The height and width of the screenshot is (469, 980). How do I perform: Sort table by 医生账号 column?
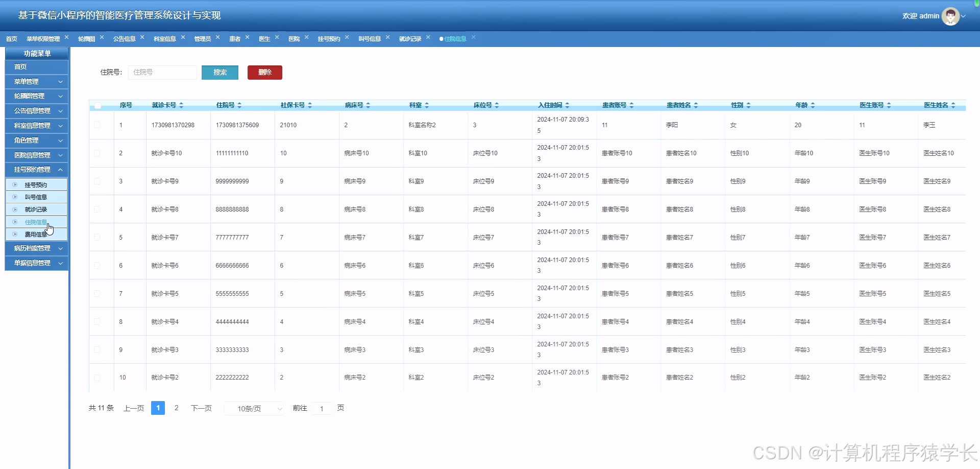coord(889,105)
